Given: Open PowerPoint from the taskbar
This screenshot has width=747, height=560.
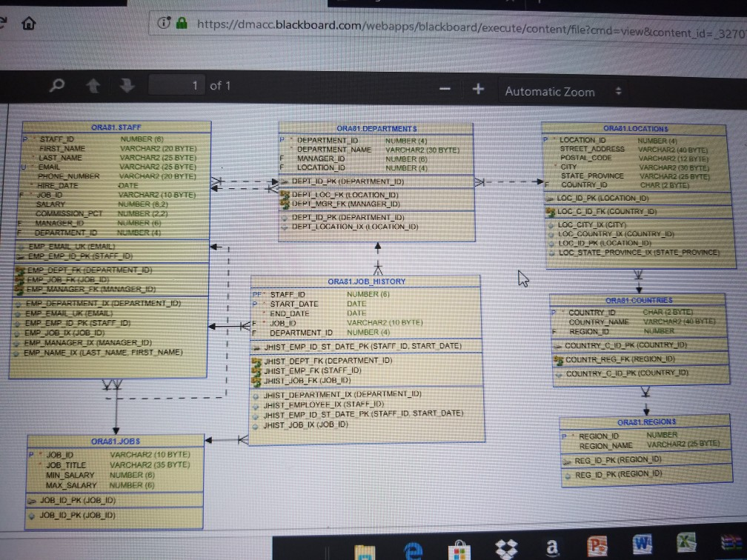Looking at the screenshot, I should point(597,546).
